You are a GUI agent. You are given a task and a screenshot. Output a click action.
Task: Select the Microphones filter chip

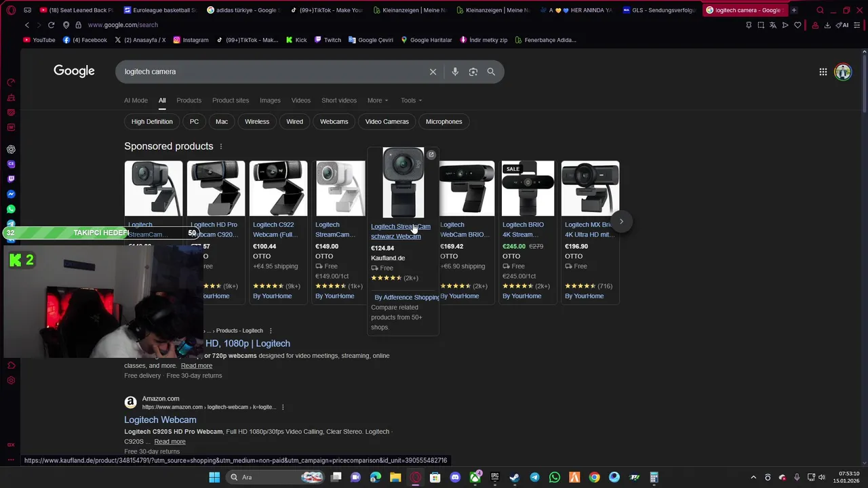click(444, 122)
